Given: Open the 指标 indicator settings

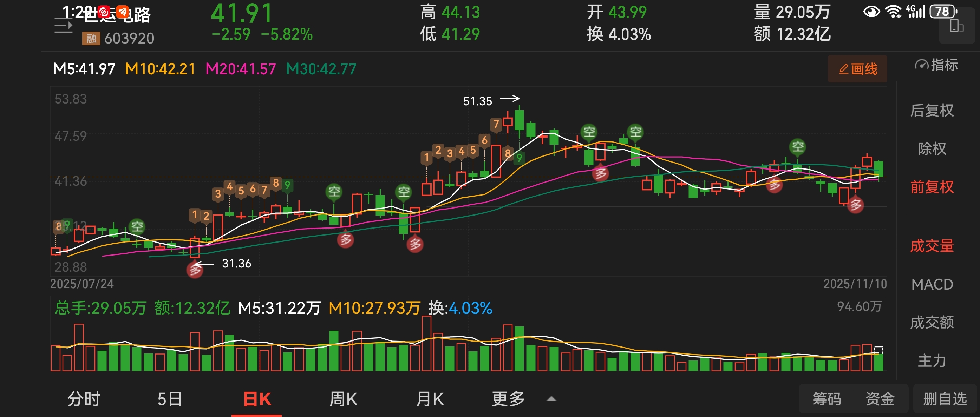Looking at the screenshot, I should pyautogui.click(x=936, y=65).
